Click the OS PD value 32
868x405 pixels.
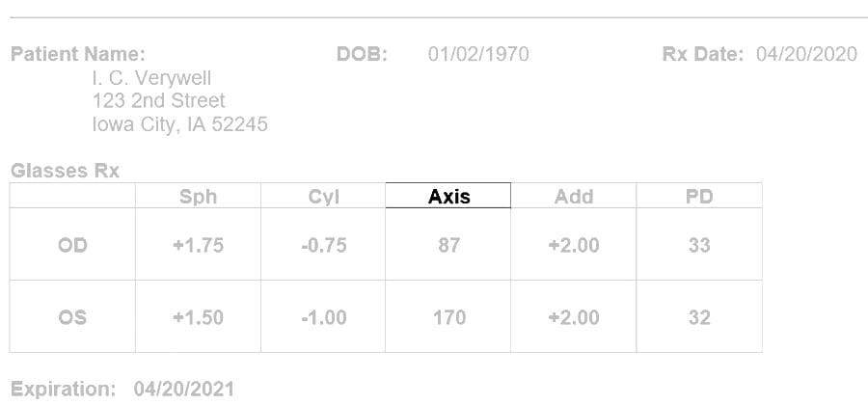coord(699,317)
